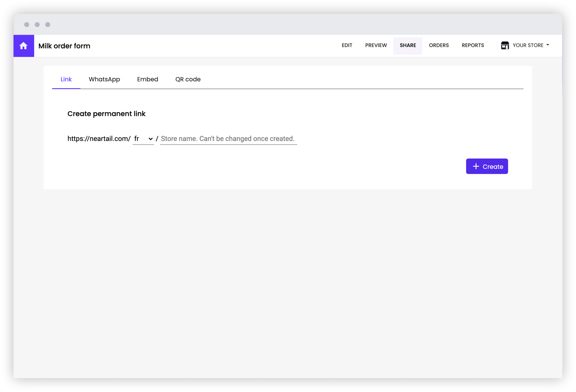Go to the REPORTS section

pyautogui.click(x=472, y=45)
